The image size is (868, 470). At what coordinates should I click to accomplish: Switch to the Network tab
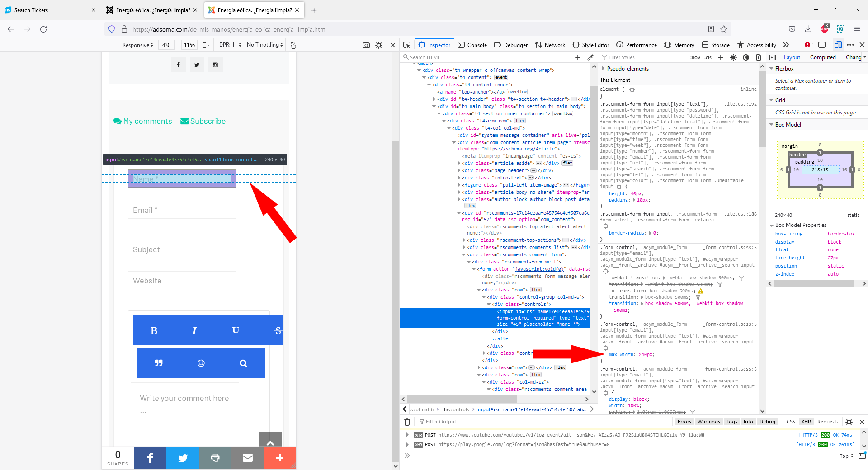(x=550, y=45)
